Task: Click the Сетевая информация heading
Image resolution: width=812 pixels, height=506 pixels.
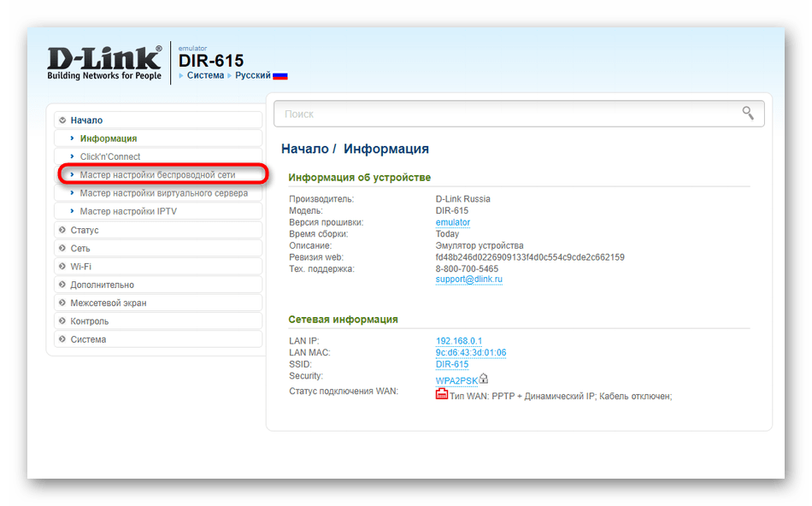Action: coord(343,320)
